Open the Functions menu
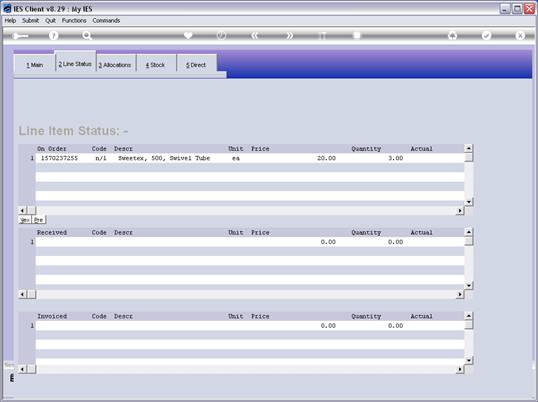 coord(74,21)
